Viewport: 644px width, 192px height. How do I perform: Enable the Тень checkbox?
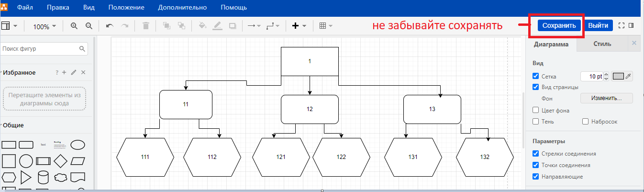[536, 122]
